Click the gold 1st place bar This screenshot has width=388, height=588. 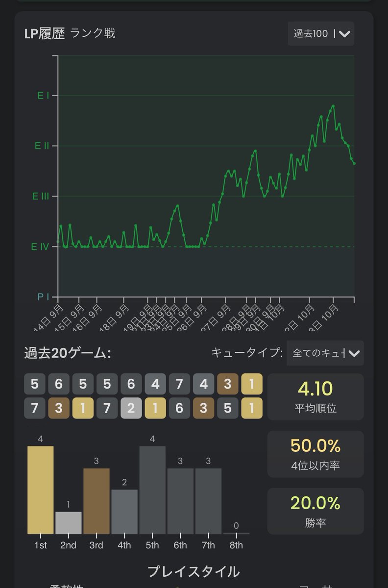tap(40, 490)
